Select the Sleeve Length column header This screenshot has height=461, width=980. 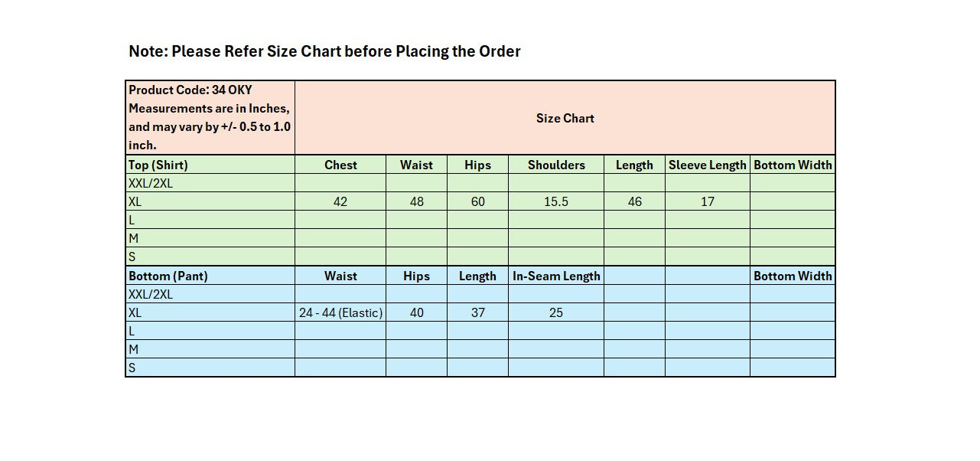coord(707,165)
